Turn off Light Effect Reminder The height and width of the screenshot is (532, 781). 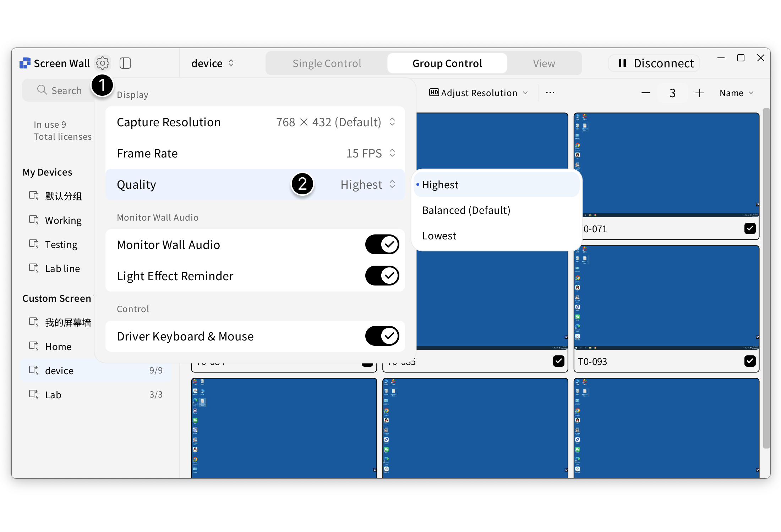(x=382, y=276)
